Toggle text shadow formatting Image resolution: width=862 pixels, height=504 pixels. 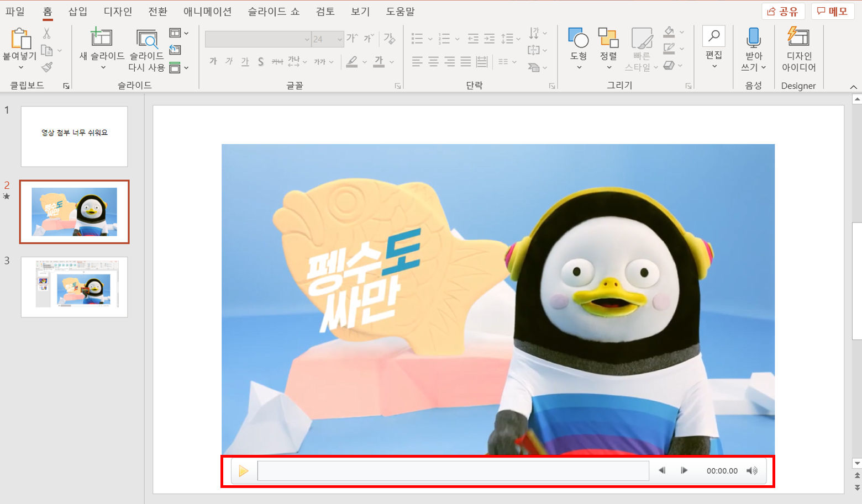(x=261, y=62)
